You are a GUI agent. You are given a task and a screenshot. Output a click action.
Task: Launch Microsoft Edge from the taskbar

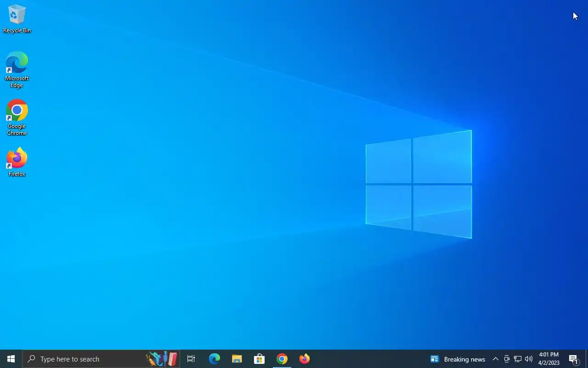pos(214,359)
